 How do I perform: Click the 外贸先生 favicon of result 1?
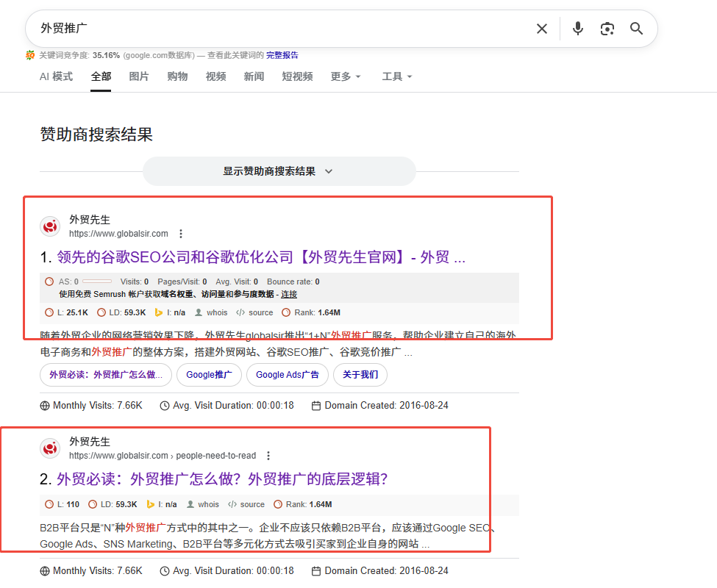click(50, 226)
